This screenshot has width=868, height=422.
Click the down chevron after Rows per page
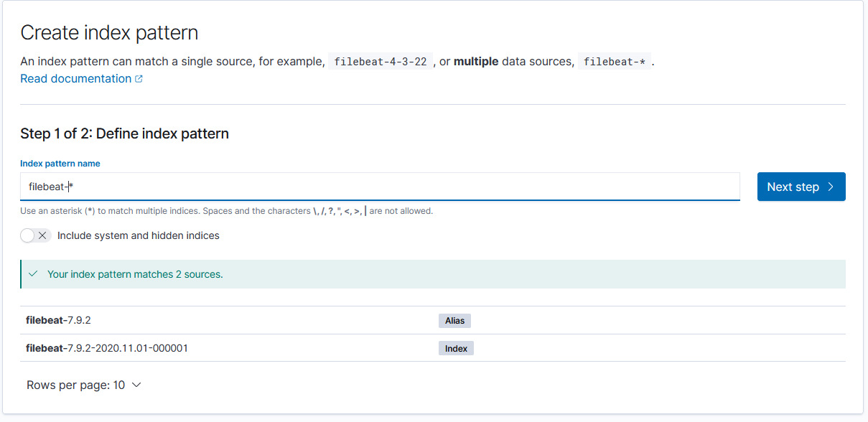(x=136, y=385)
